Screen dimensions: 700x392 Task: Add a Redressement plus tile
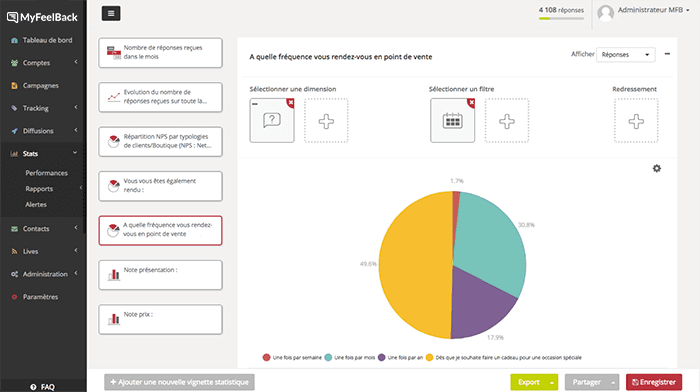[636, 121]
